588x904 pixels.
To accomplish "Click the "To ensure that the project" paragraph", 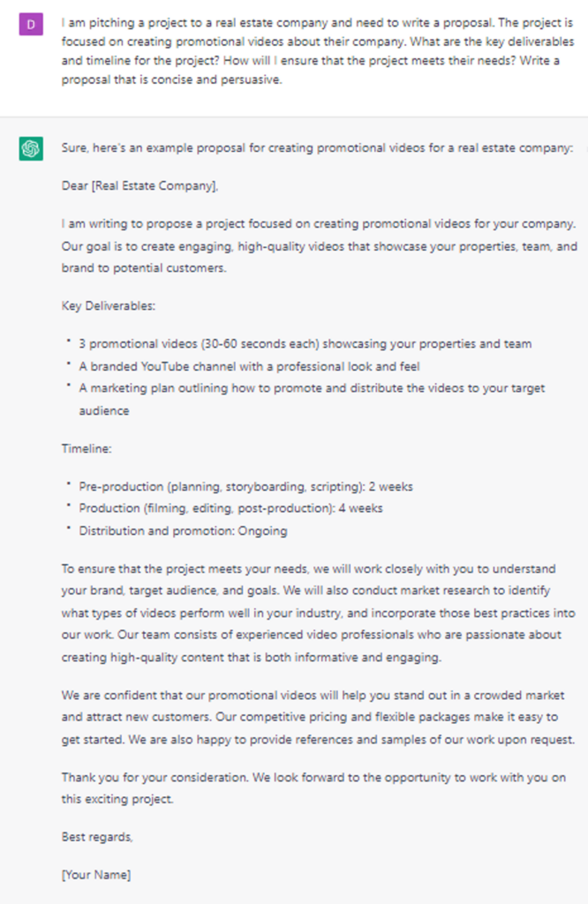I will (317, 613).
